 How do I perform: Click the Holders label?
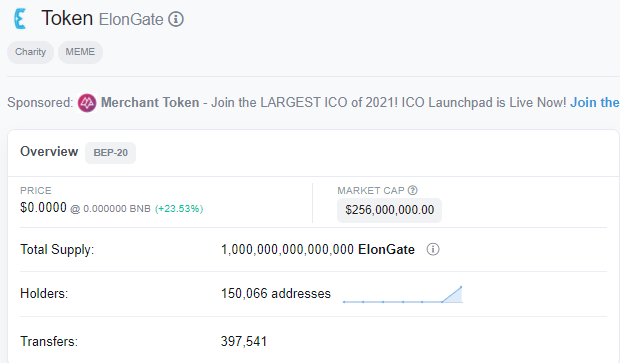pos(44,293)
